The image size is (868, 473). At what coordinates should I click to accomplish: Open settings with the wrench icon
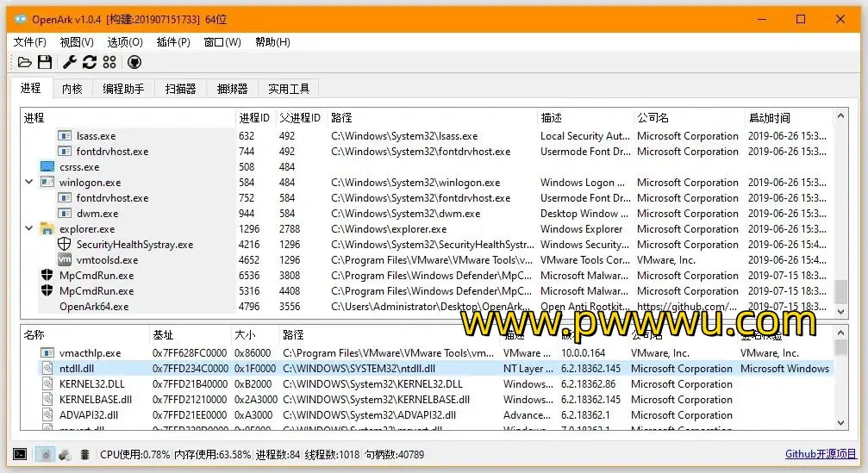pos(70,62)
